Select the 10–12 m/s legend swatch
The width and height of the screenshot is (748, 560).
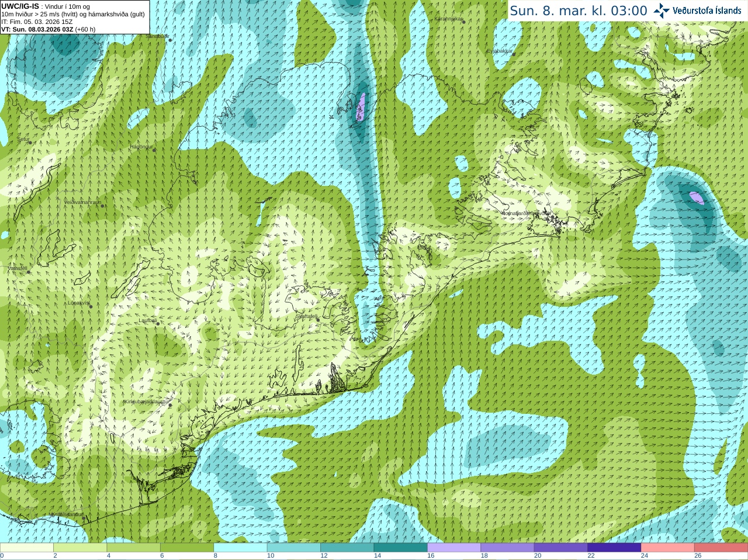(294, 548)
